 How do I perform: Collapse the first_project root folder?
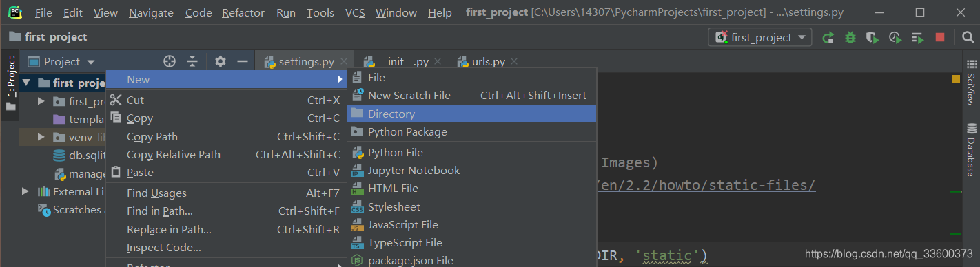pyautogui.click(x=26, y=83)
